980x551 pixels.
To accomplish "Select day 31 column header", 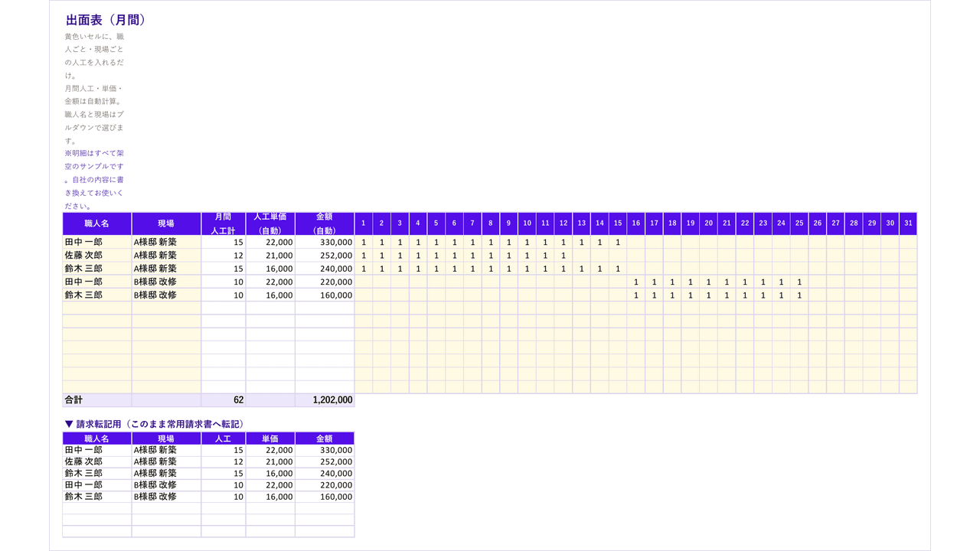I will coord(908,223).
